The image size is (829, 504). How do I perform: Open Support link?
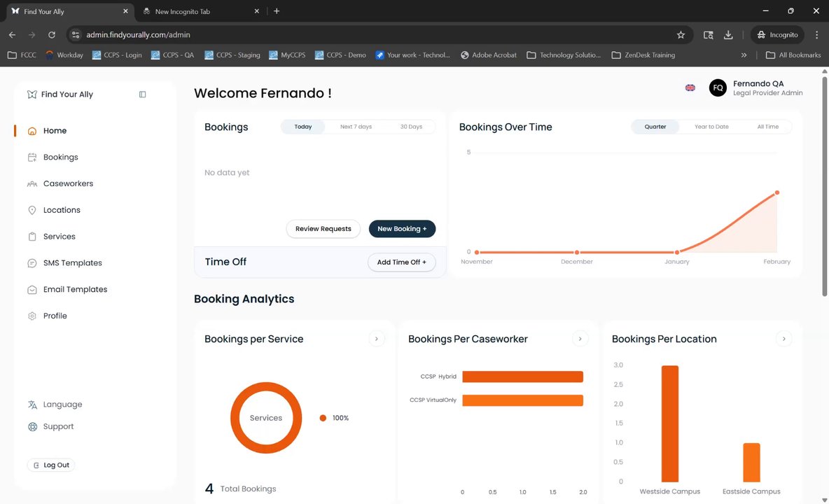point(58,426)
